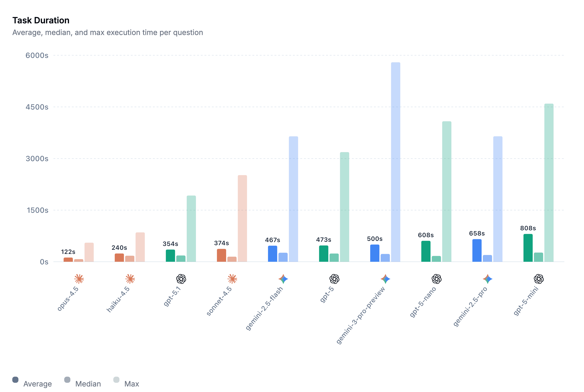The height and width of the screenshot is (392, 584).
Task: Click the Gemini icon above gemini-2.5-pro
Action: (488, 279)
